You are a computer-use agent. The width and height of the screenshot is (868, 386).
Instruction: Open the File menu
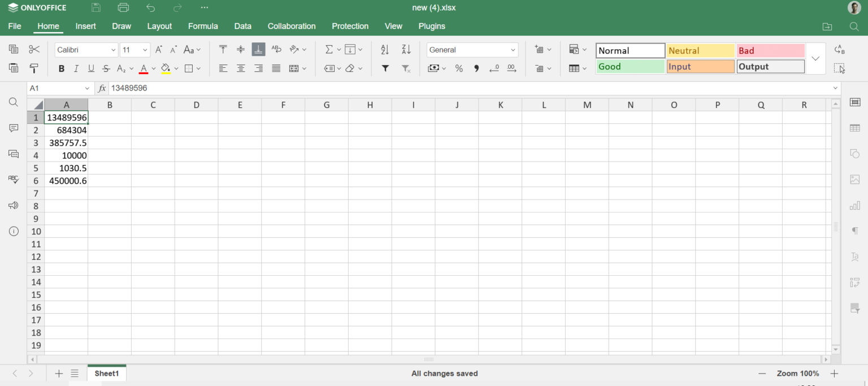15,26
